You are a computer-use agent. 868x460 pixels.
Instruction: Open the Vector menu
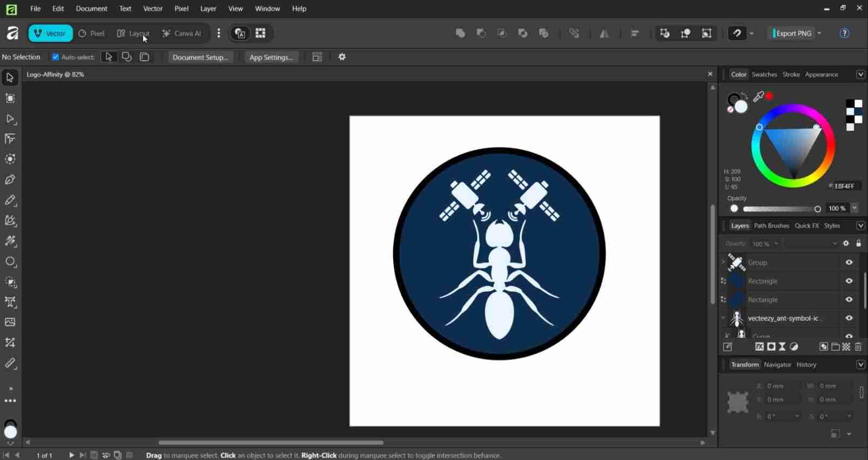pyautogui.click(x=153, y=9)
